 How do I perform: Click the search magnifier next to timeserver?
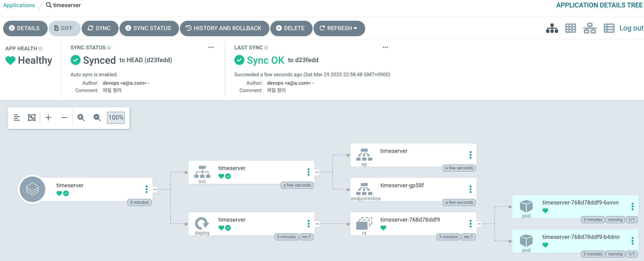49,5
